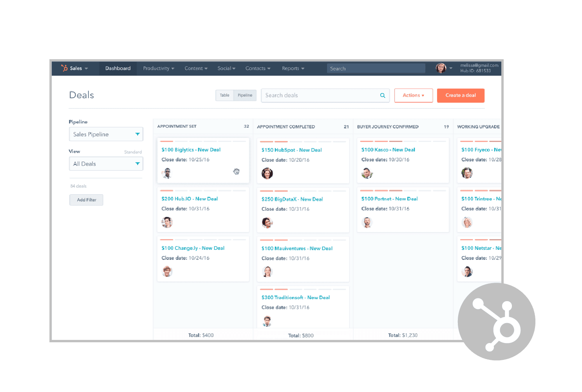Open the $100 Biglytics - New Deal link
The image size is (582, 392).
click(191, 150)
